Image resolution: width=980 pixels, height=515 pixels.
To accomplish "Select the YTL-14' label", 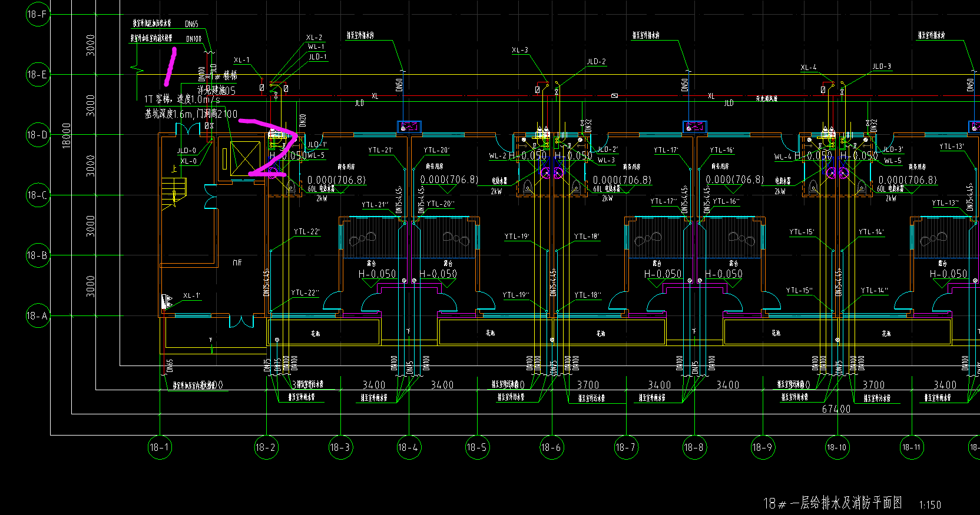I will [872, 232].
